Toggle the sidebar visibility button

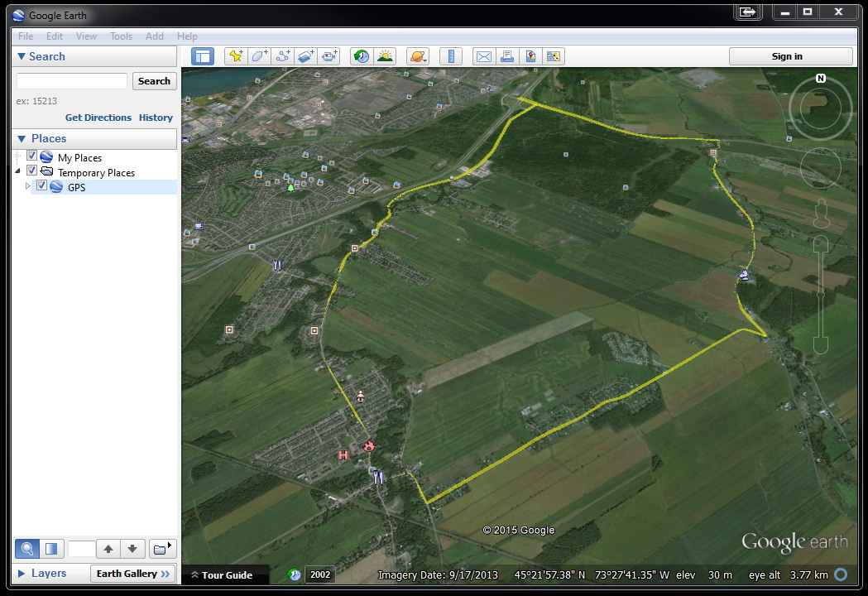[203, 56]
